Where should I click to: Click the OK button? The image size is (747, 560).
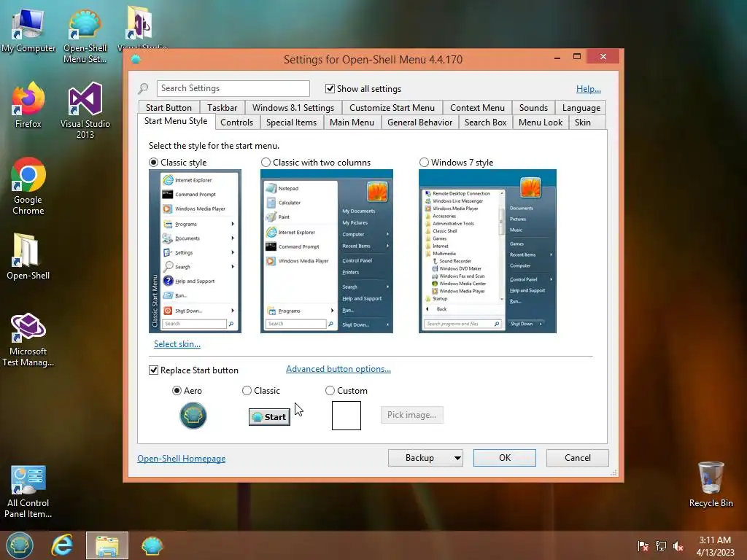point(505,458)
